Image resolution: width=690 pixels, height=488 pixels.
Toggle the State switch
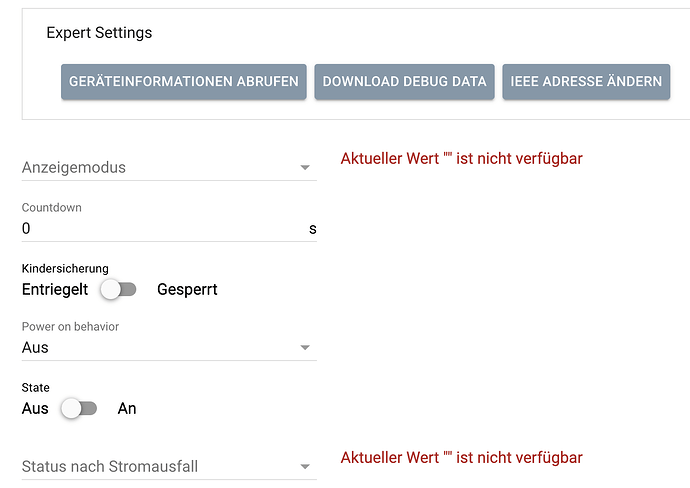pyautogui.click(x=79, y=409)
